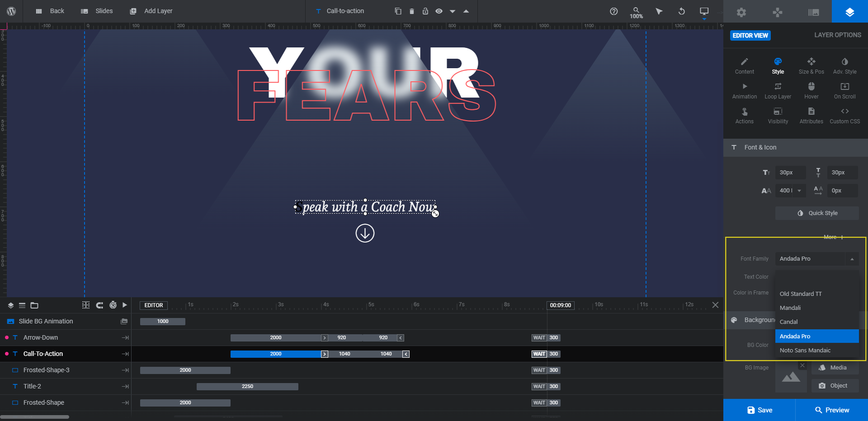This screenshot has height=421, width=868.
Task: Open the font weight 400 dropdown
Action: [790, 191]
